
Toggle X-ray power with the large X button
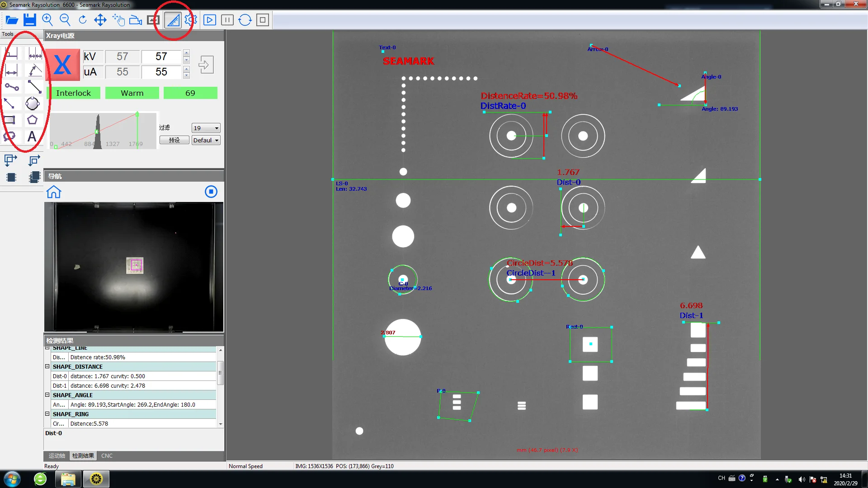coord(63,65)
